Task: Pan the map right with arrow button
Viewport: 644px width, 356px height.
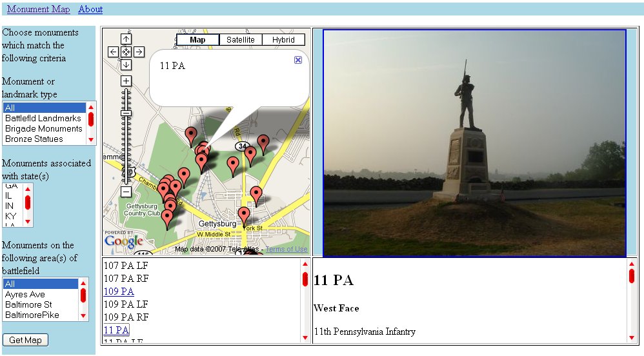Action: click(x=139, y=52)
